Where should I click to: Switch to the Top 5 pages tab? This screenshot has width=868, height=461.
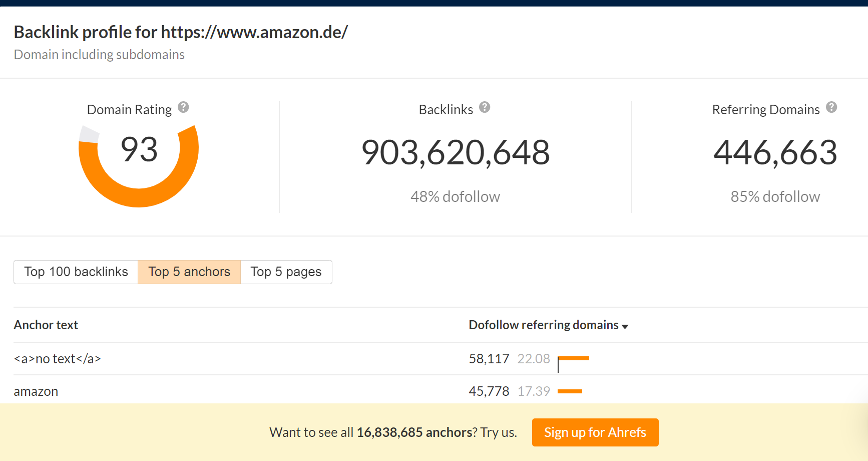tap(286, 272)
